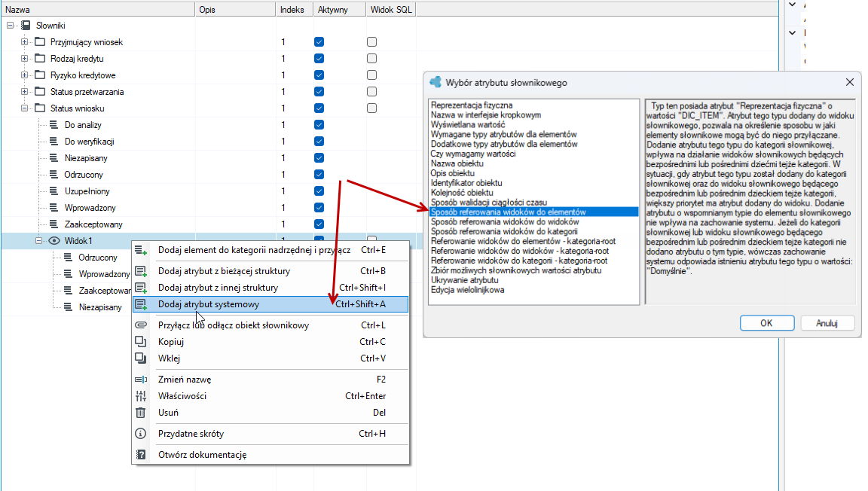Click the sliders icon beside Właściwości
This screenshot has width=868, height=491.
point(141,396)
